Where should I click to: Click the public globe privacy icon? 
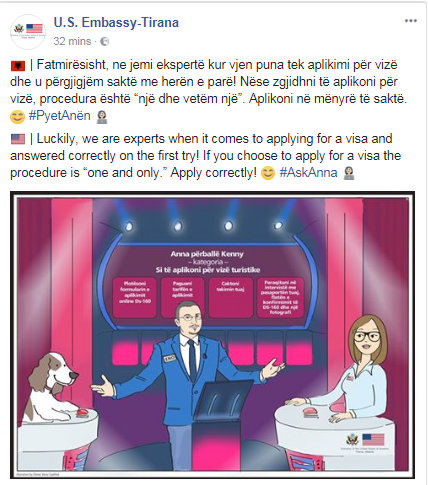point(105,41)
